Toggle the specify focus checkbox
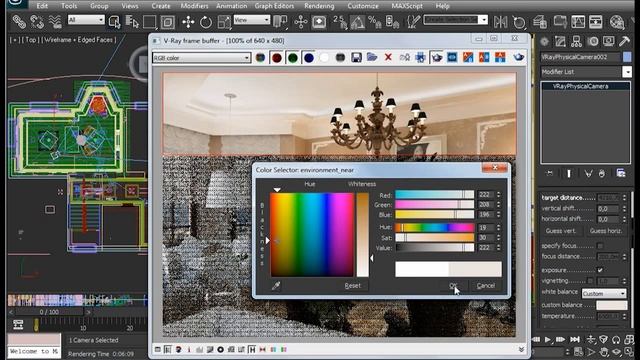Screen dimensions: 640x360 tap(600, 246)
